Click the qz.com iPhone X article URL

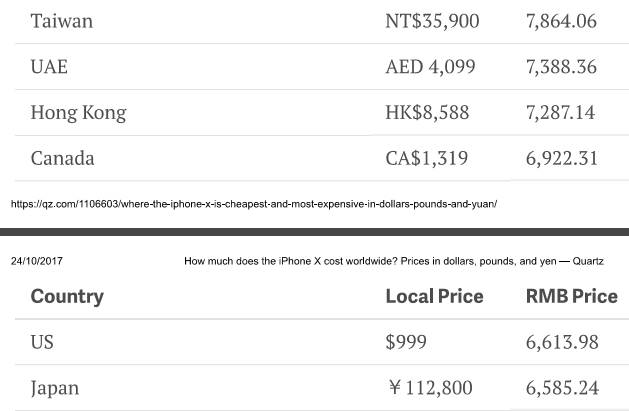coord(254,204)
